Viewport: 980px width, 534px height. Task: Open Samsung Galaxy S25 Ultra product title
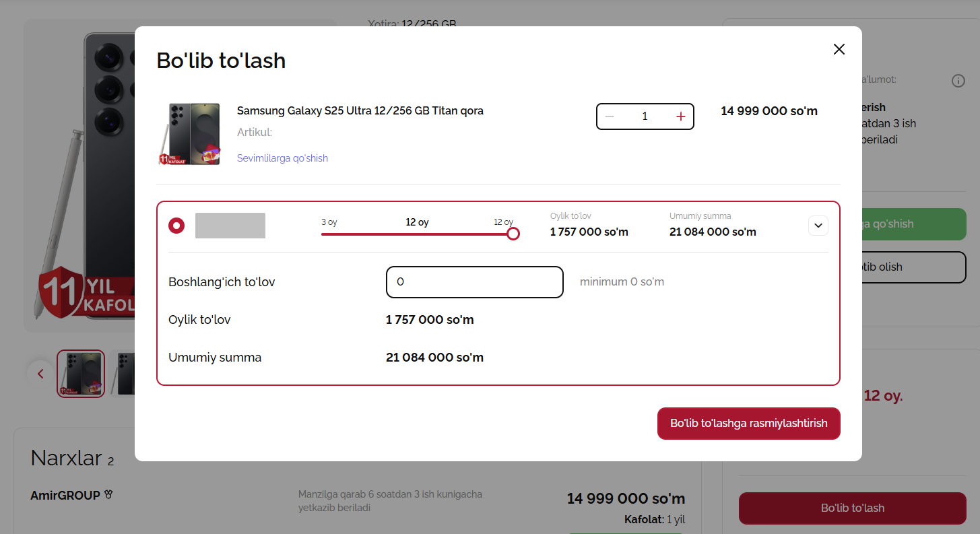[360, 110]
